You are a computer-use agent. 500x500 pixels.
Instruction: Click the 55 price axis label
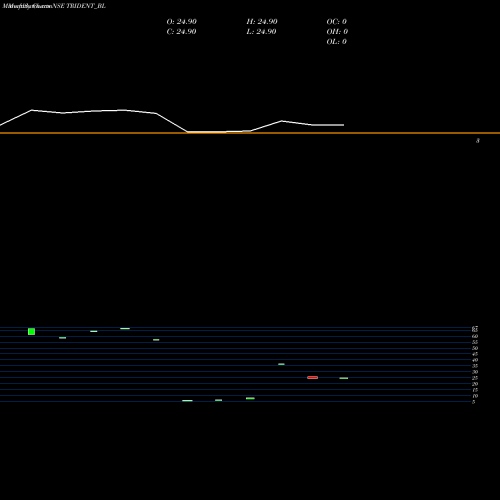pos(475,342)
